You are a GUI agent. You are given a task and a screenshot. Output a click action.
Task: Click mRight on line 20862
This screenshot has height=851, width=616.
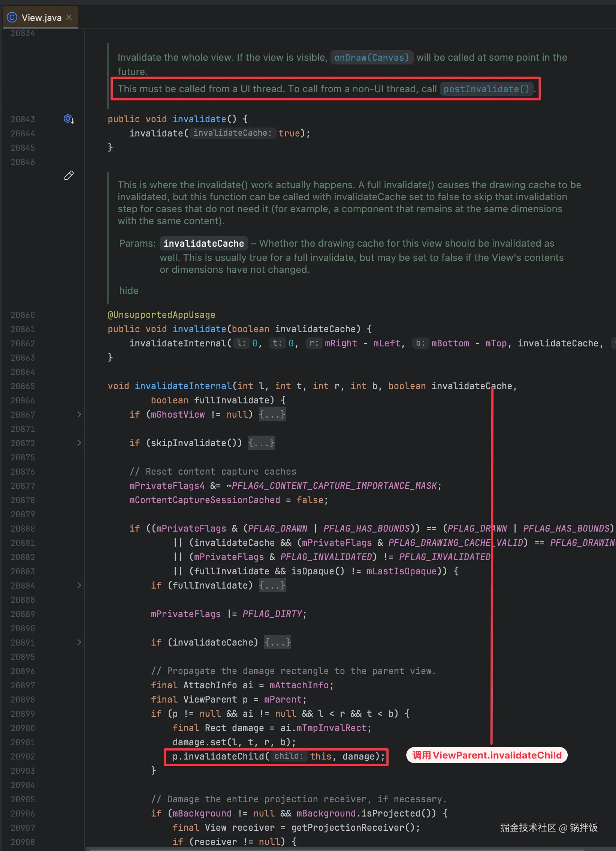tap(341, 343)
